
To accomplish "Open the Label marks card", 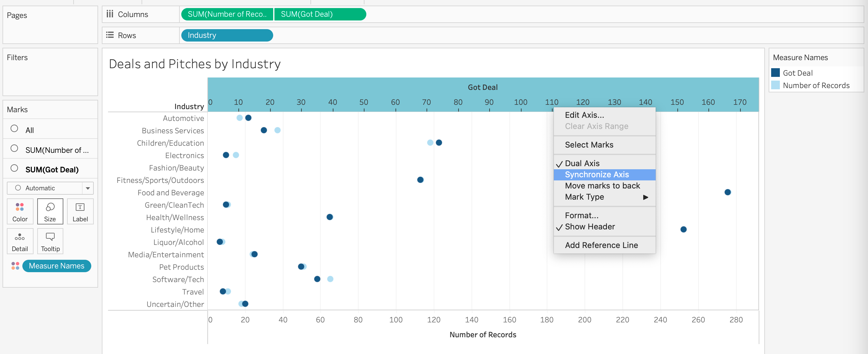I will point(80,211).
